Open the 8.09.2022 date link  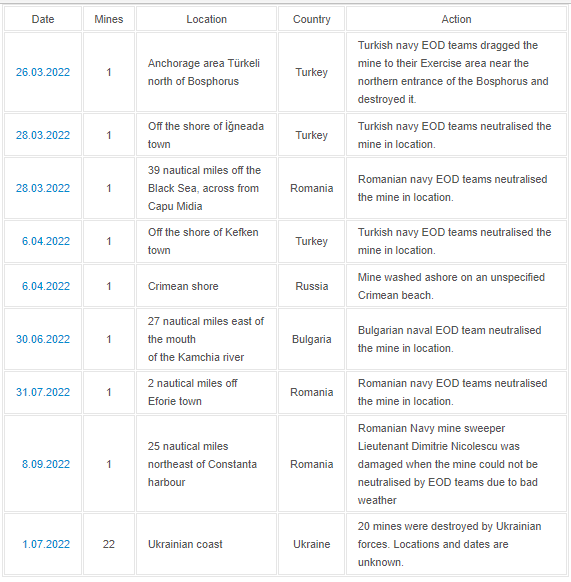46,464
